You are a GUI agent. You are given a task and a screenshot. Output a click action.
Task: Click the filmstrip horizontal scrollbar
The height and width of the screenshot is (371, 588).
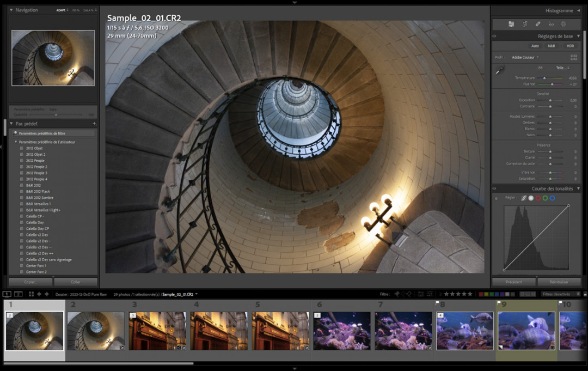click(x=98, y=363)
